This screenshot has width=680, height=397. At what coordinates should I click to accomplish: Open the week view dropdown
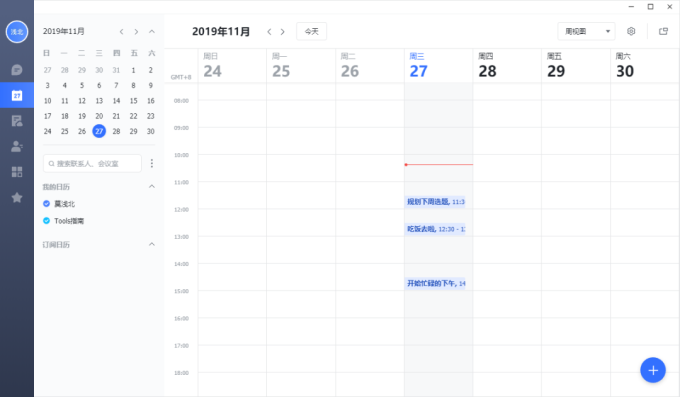586,31
